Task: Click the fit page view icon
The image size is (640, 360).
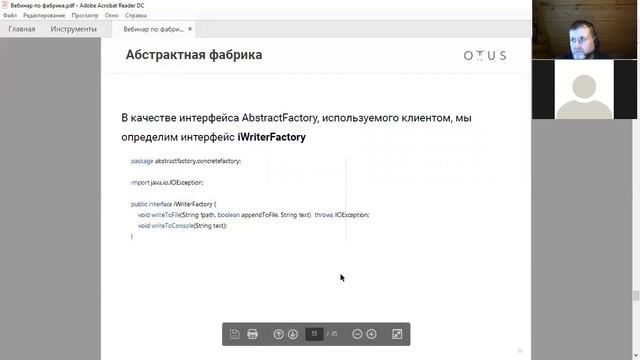Action: (x=397, y=334)
